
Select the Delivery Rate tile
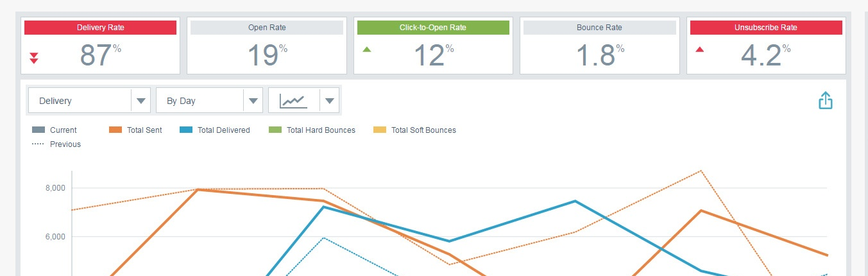pos(101,46)
